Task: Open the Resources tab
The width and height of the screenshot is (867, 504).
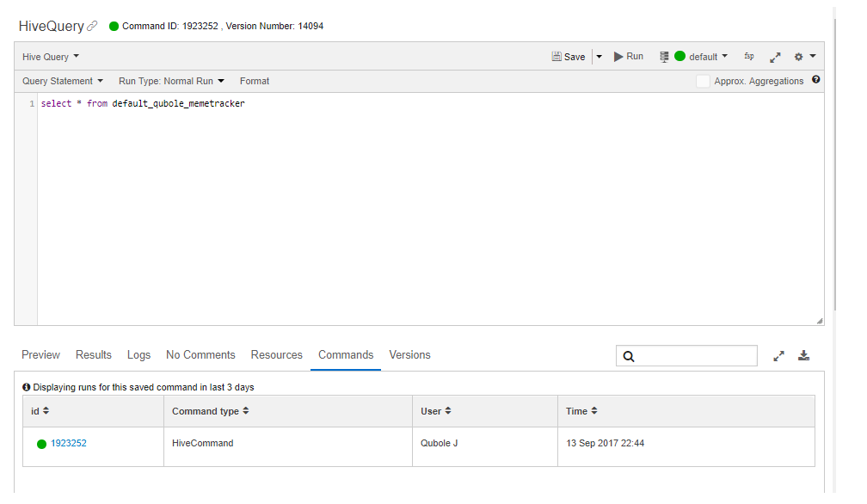Action: tap(276, 355)
